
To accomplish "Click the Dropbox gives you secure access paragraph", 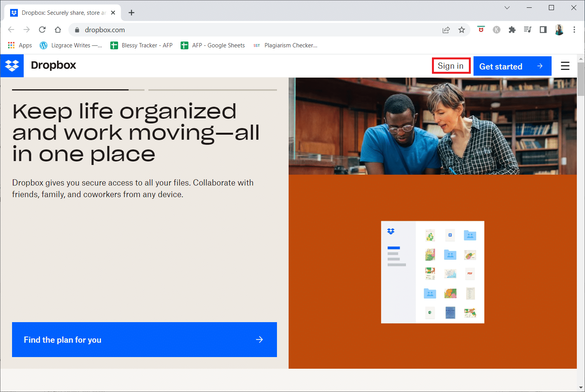I will [133, 188].
